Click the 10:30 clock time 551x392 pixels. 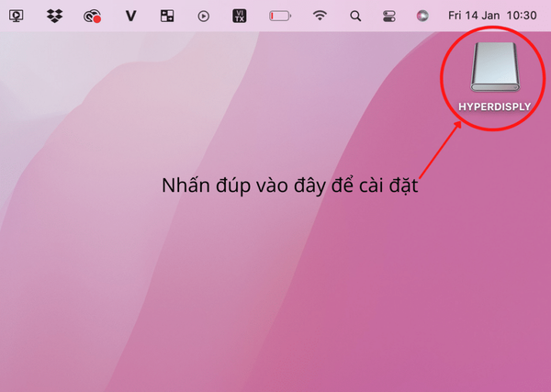(523, 16)
